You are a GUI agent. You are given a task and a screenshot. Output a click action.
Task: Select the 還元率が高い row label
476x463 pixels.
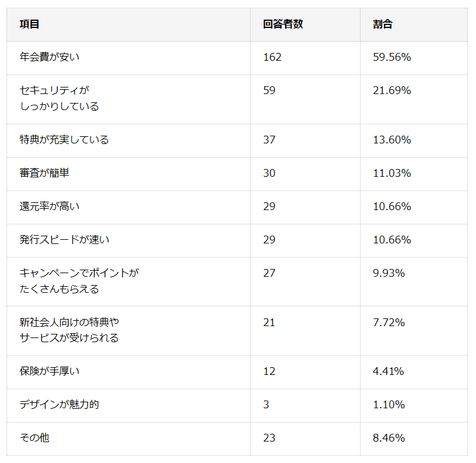49,207
